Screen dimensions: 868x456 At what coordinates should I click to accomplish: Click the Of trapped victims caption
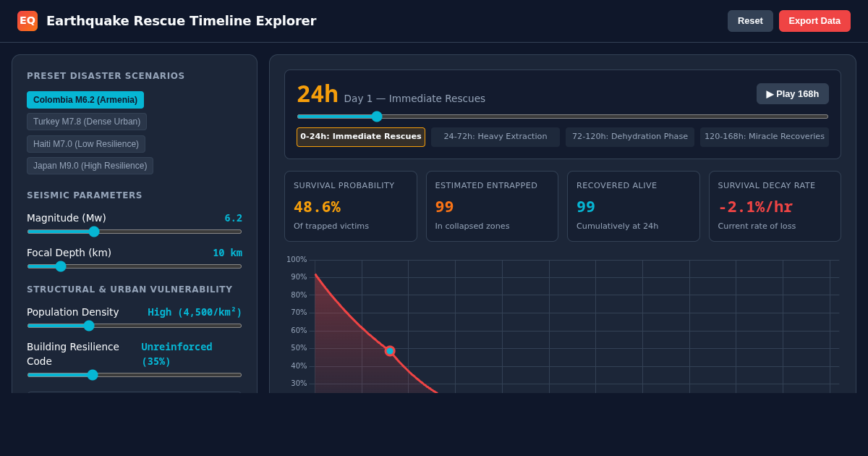(x=331, y=227)
